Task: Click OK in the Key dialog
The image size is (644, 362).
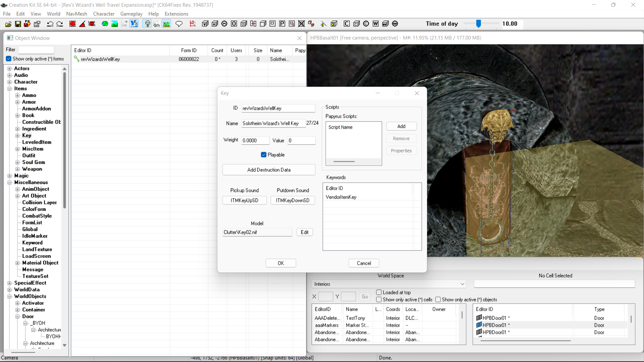Action: pyautogui.click(x=281, y=263)
